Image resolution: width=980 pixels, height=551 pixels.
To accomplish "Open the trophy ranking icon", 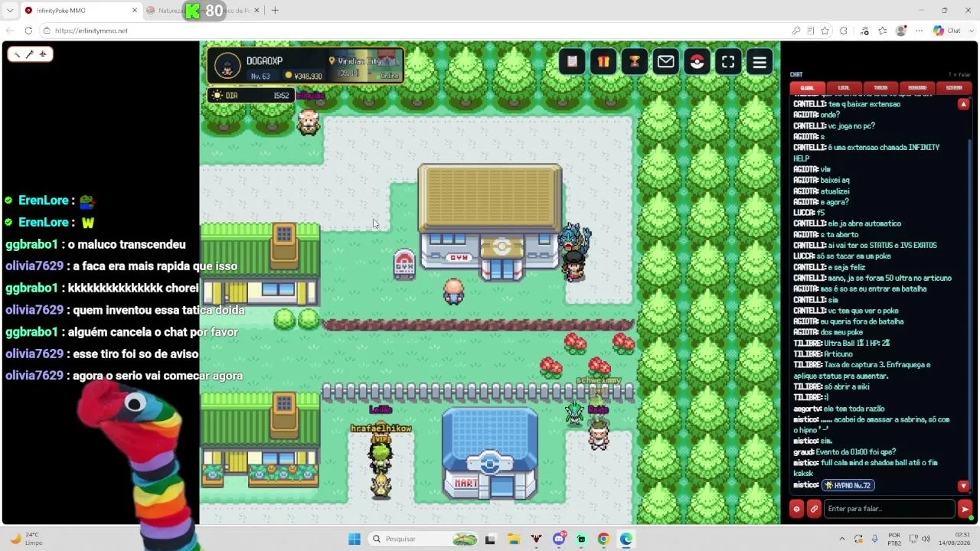I will (x=635, y=62).
